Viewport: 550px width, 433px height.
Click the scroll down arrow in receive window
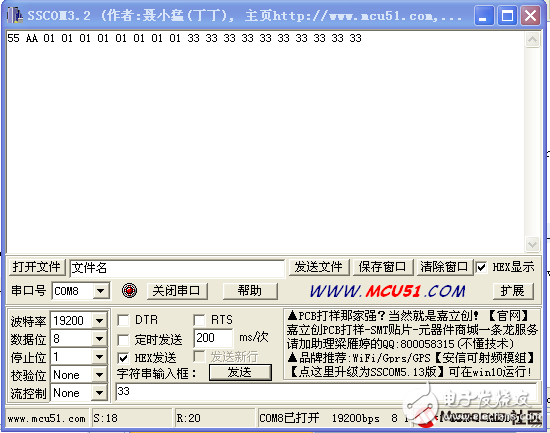coord(532,244)
